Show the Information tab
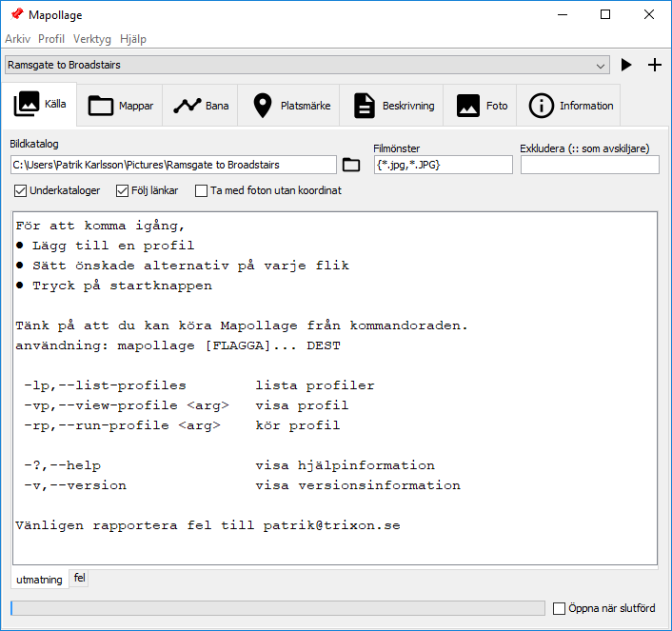This screenshot has height=631, width=672. (570, 106)
